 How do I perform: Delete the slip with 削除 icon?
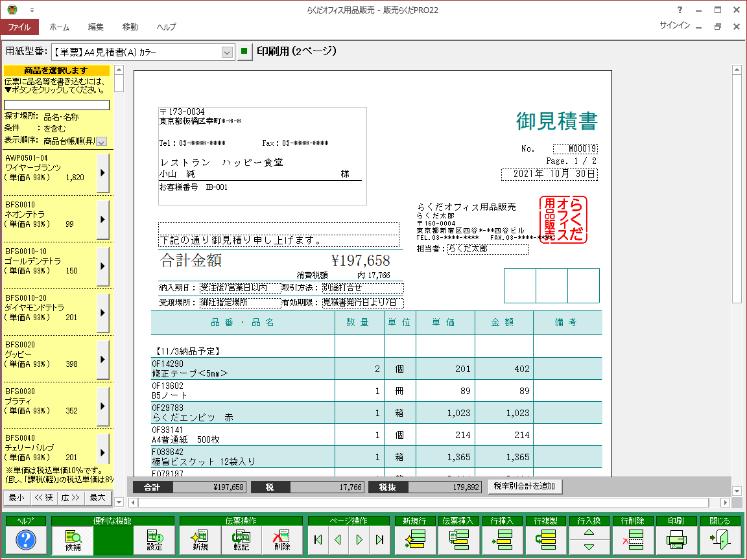coord(282,539)
